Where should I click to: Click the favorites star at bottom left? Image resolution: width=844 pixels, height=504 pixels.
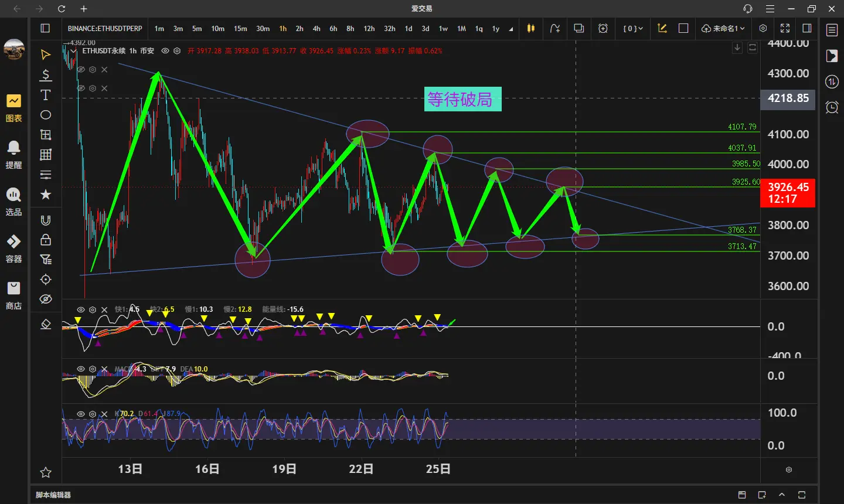pyautogui.click(x=46, y=472)
